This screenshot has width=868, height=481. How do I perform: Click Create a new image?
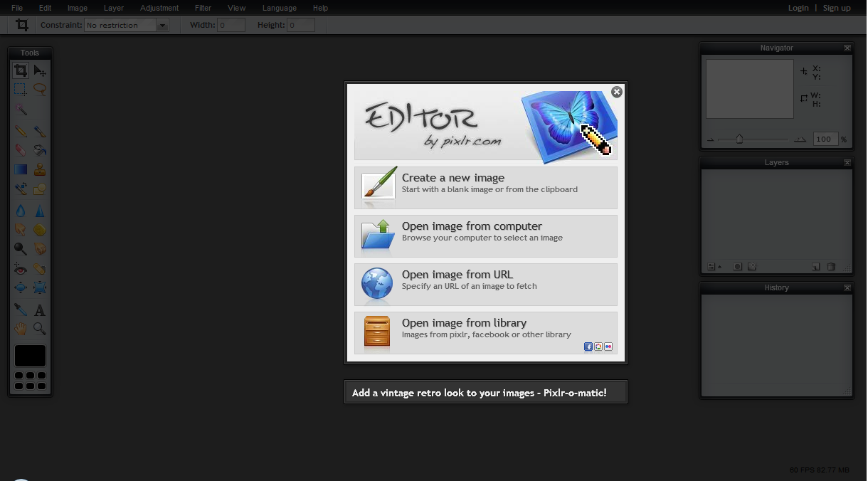(x=486, y=188)
